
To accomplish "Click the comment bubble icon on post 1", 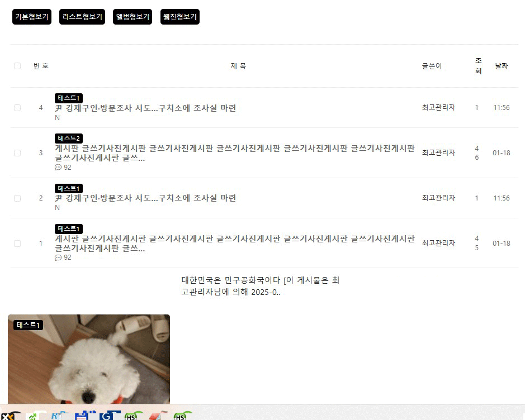I will click(58, 257).
